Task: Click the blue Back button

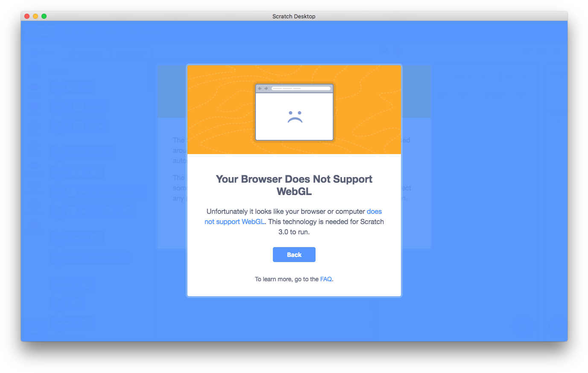Action: [294, 254]
